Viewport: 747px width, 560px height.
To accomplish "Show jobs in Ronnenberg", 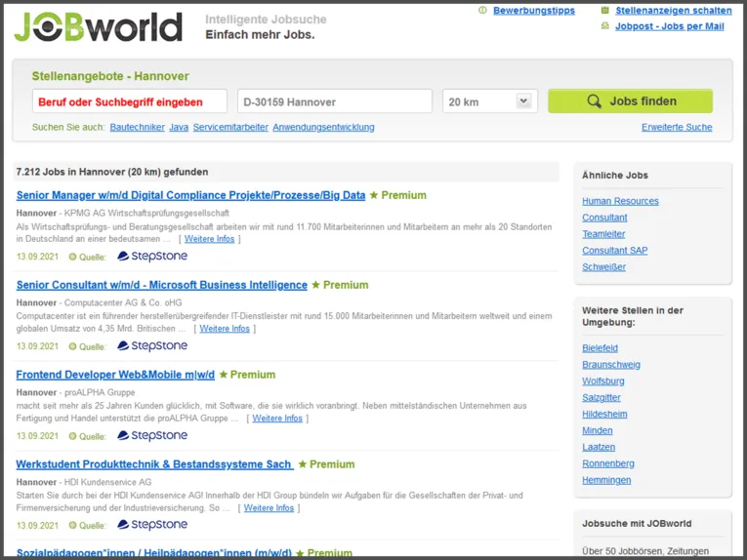I will pos(608,463).
